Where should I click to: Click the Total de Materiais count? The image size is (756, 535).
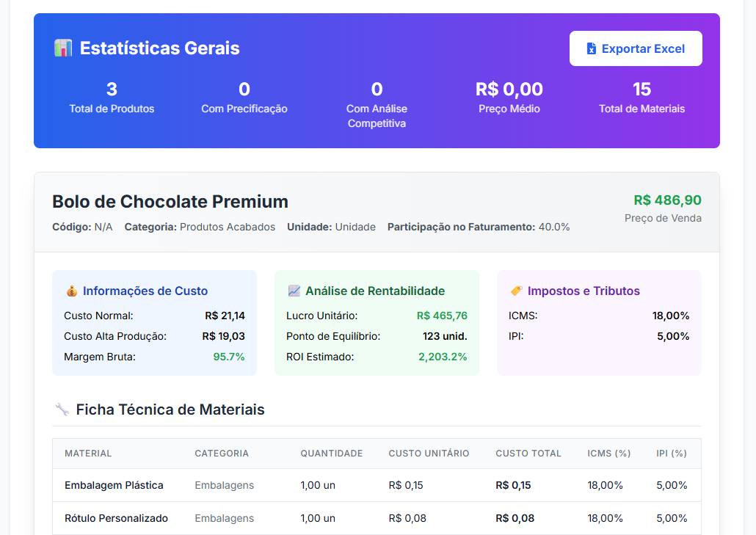coord(641,90)
